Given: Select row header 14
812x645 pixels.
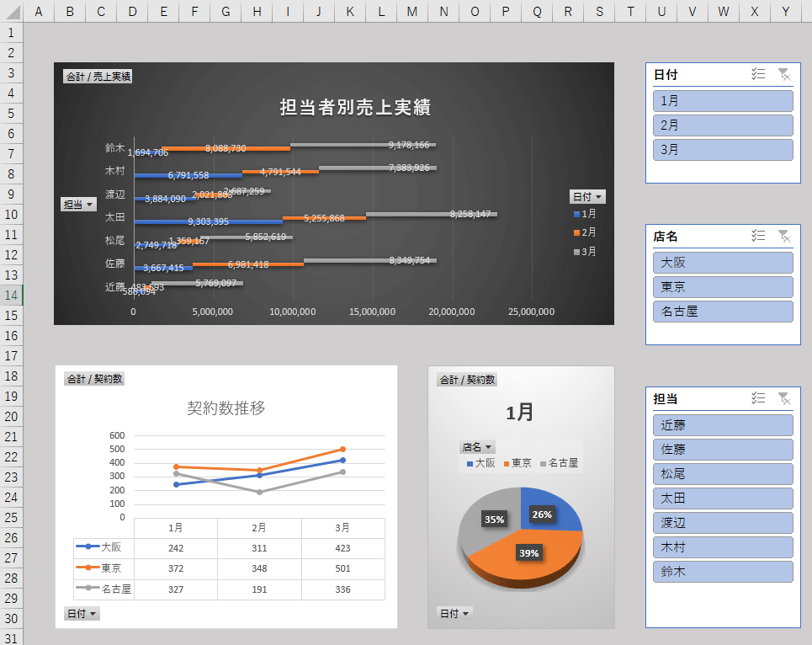Looking at the screenshot, I should [11, 295].
